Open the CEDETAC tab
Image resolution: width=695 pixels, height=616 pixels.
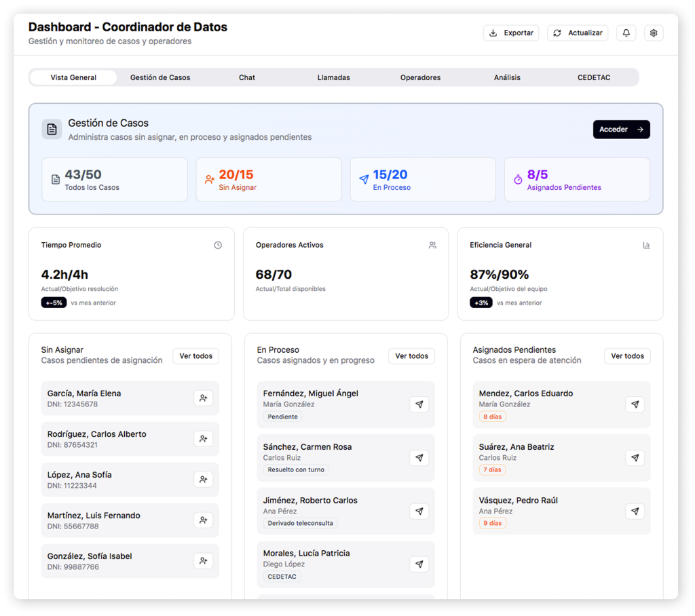(594, 77)
